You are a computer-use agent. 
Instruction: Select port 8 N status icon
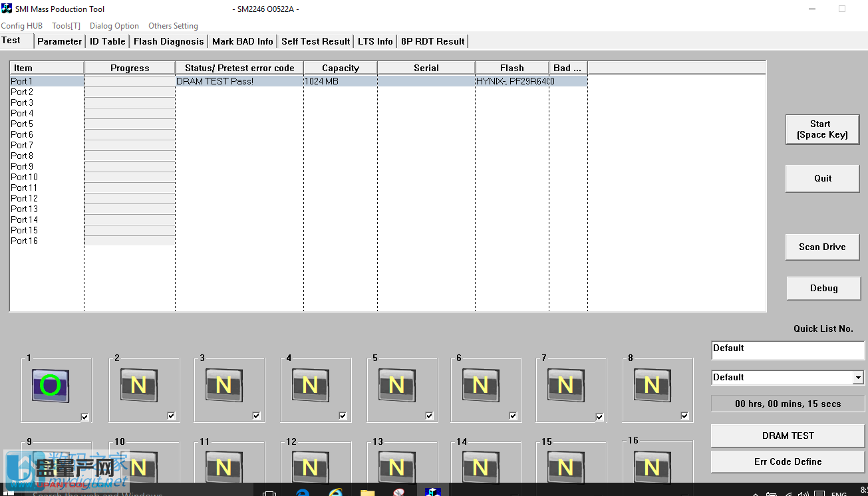click(x=652, y=386)
